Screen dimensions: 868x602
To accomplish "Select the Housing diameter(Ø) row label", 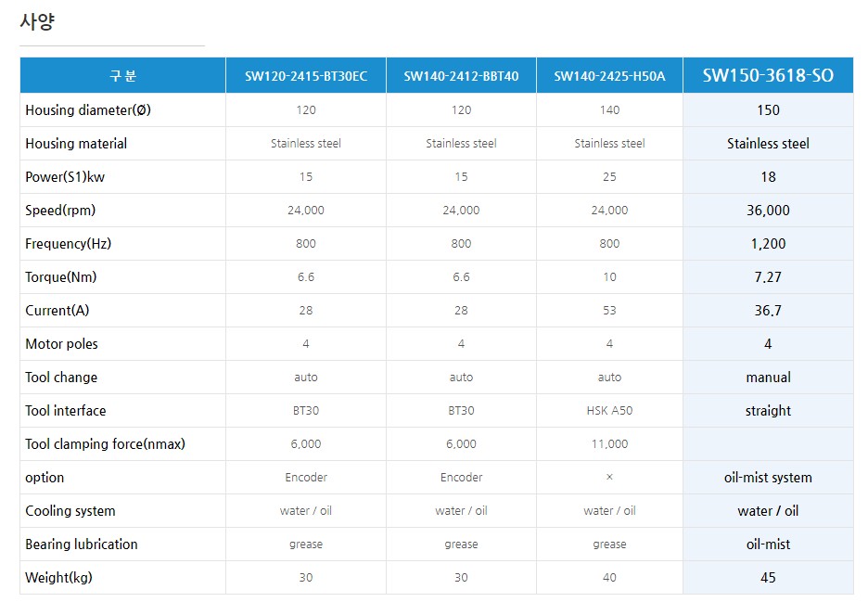I will point(88,110).
